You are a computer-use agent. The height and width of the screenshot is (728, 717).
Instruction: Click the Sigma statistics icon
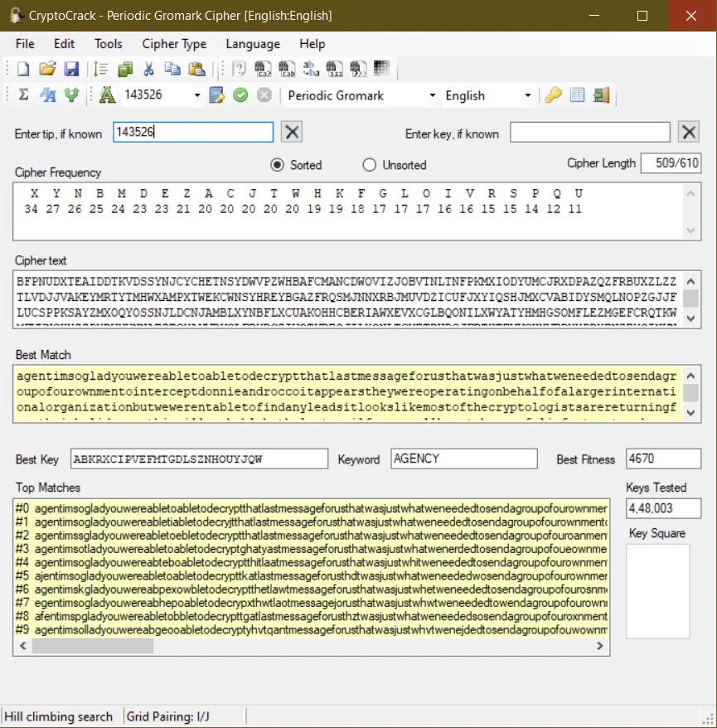(23, 95)
